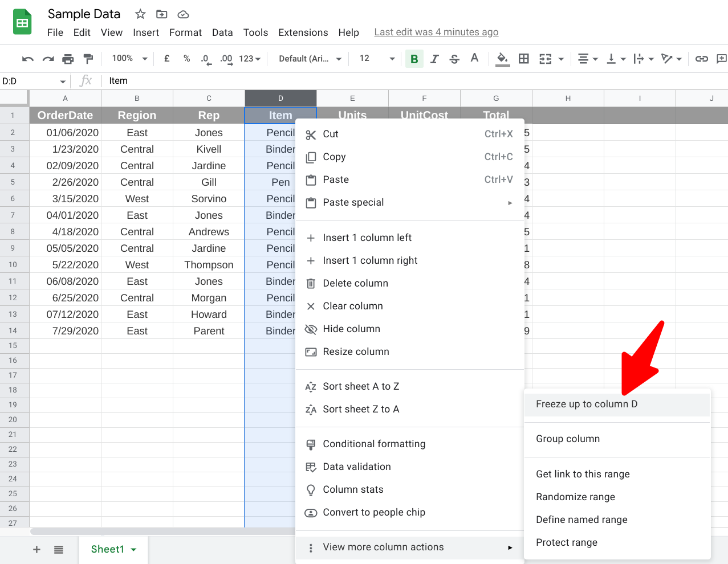Image resolution: width=728 pixels, height=564 pixels.
Task: Click the Undo arrow
Action: point(27,58)
